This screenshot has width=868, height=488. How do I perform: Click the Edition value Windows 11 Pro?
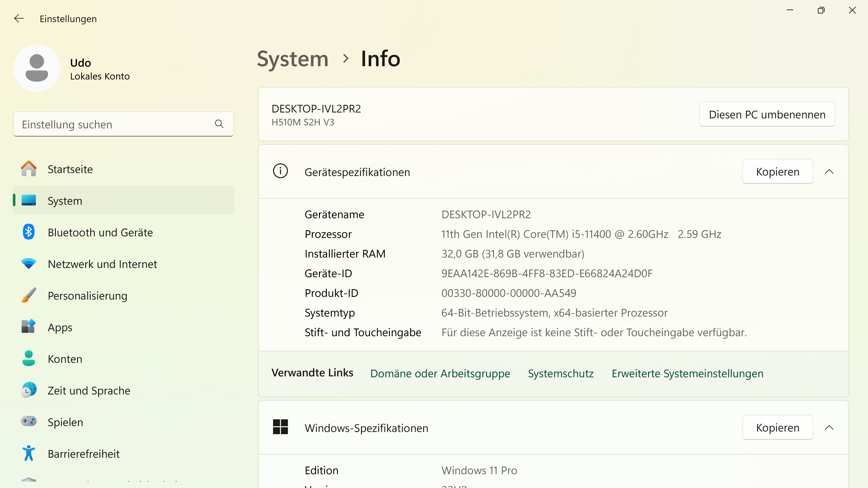[x=479, y=470]
